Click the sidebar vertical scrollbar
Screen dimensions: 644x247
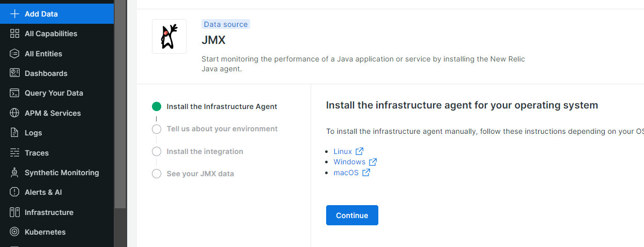120,103
